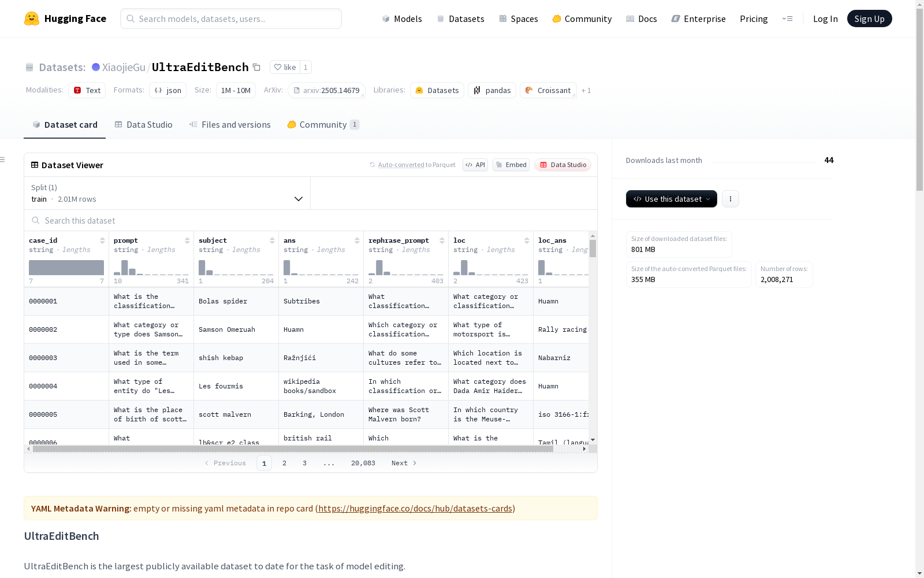Open the Enterprise nav item
Image resolution: width=924 pixels, height=578 pixels.
coord(699,18)
